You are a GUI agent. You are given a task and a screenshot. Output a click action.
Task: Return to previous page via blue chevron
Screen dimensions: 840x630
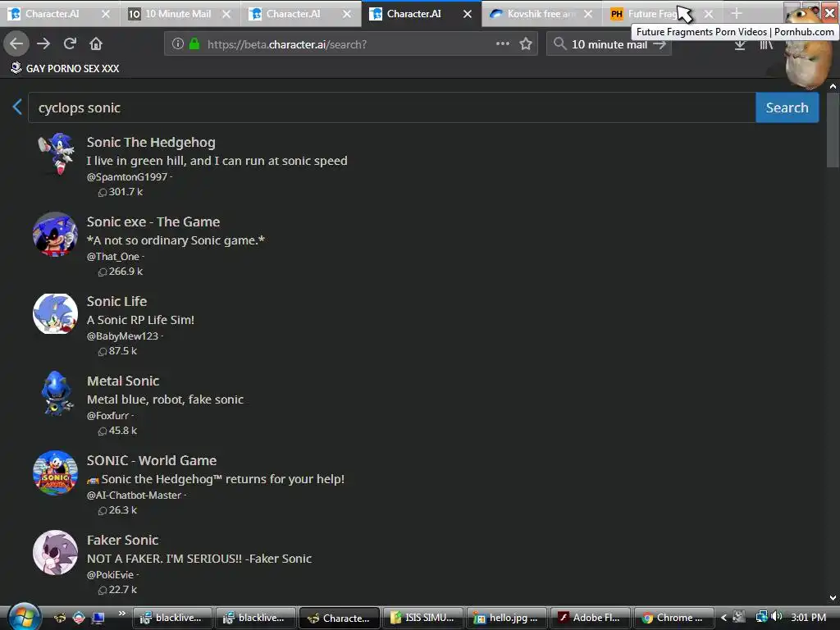point(17,107)
